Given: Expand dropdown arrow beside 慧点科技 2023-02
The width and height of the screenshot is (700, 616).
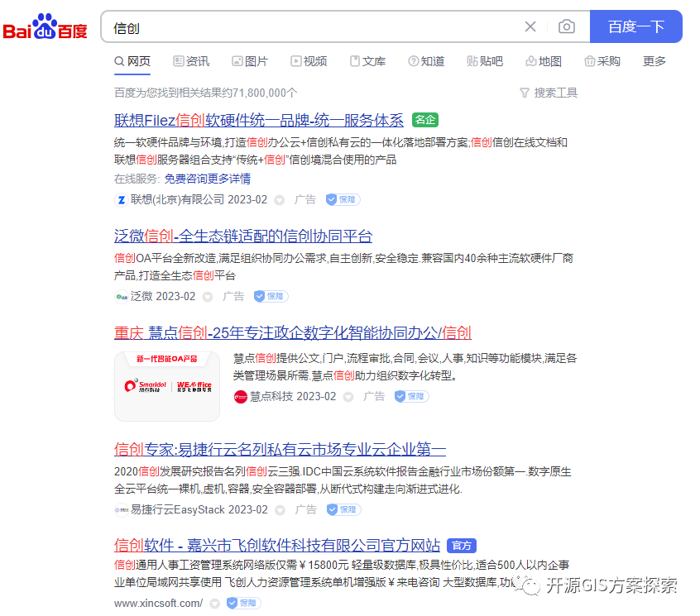Looking at the screenshot, I should (348, 397).
